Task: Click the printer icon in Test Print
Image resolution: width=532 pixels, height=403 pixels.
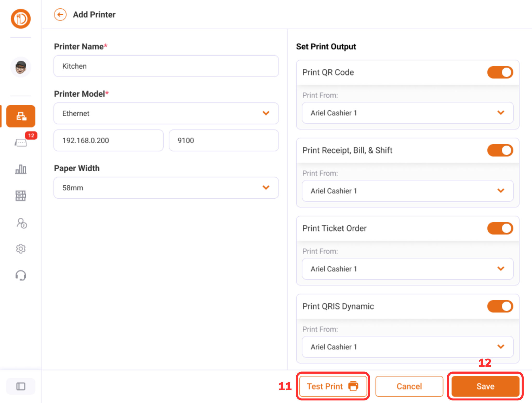Action: click(x=353, y=386)
